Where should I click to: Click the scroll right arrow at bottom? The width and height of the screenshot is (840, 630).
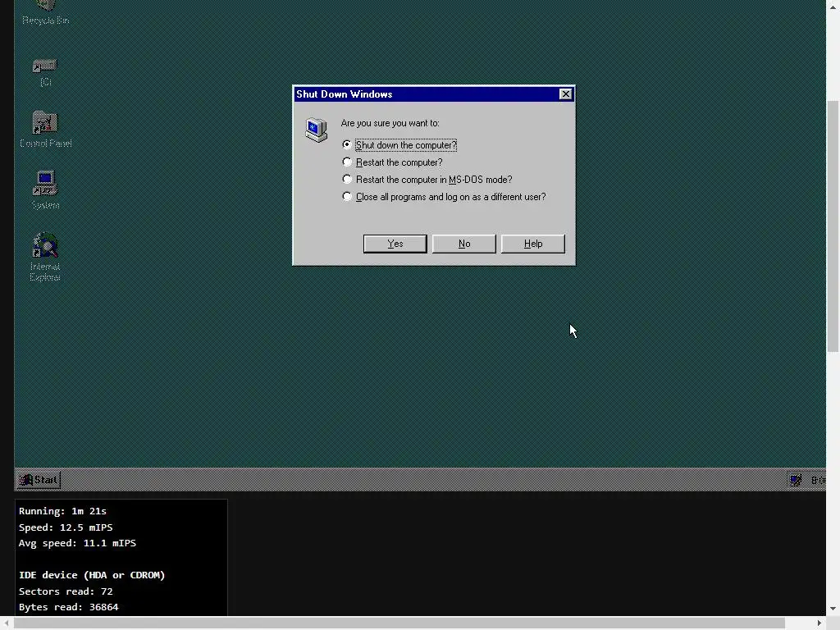coord(819,623)
